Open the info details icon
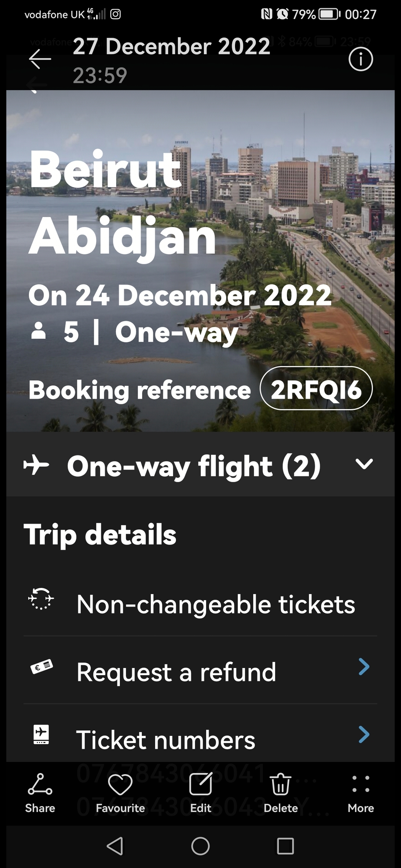The height and width of the screenshot is (868, 401). click(x=361, y=59)
